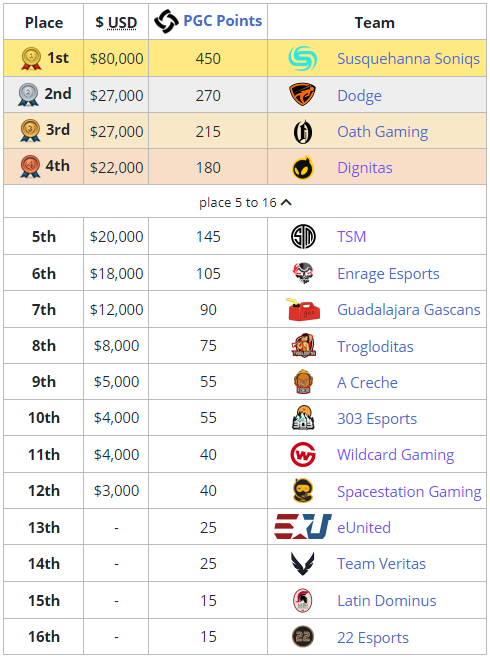This screenshot has height=659, width=490.
Task: Open the Enrage Esports team link
Action: tap(388, 274)
